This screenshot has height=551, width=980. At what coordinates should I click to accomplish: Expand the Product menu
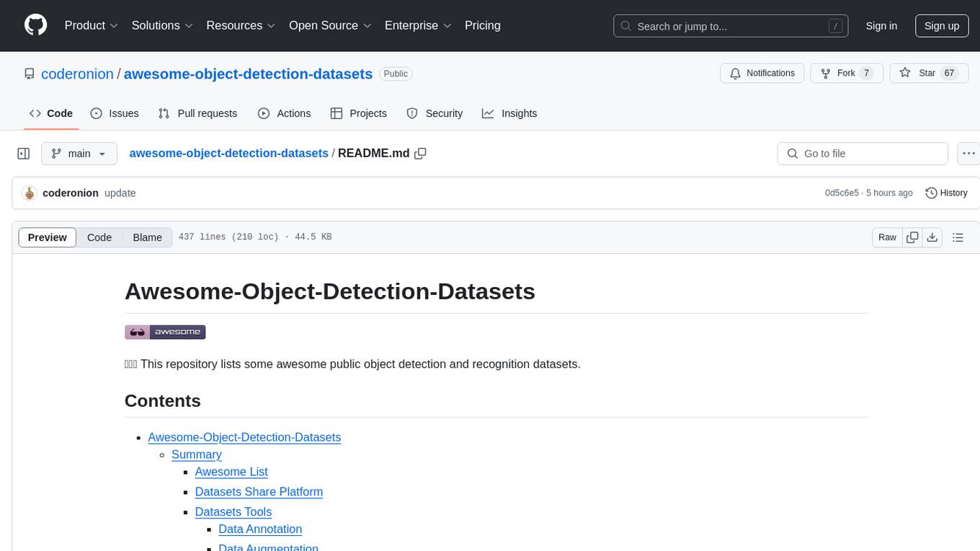[92, 25]
